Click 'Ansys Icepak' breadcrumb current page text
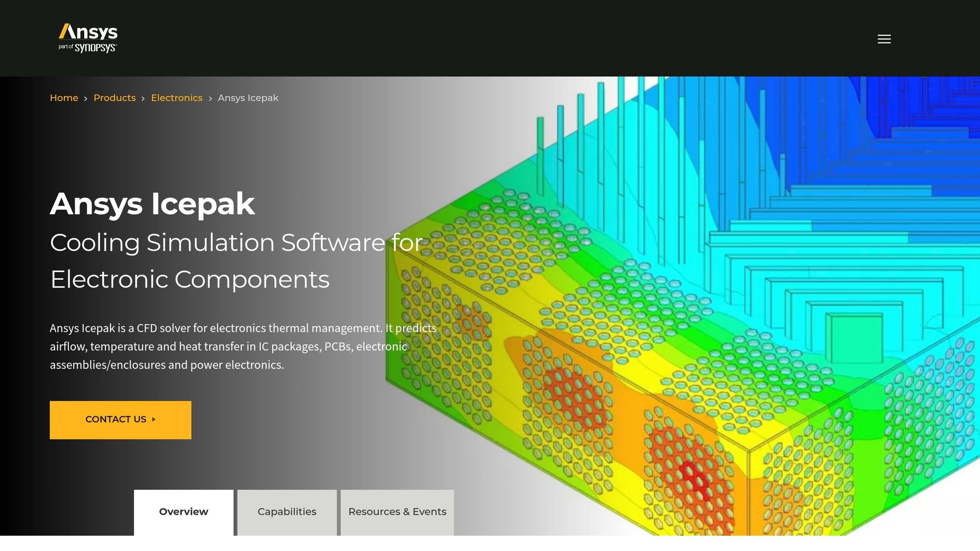The height and width of the screenshot is (551, 980). click(x=248, y=98)
